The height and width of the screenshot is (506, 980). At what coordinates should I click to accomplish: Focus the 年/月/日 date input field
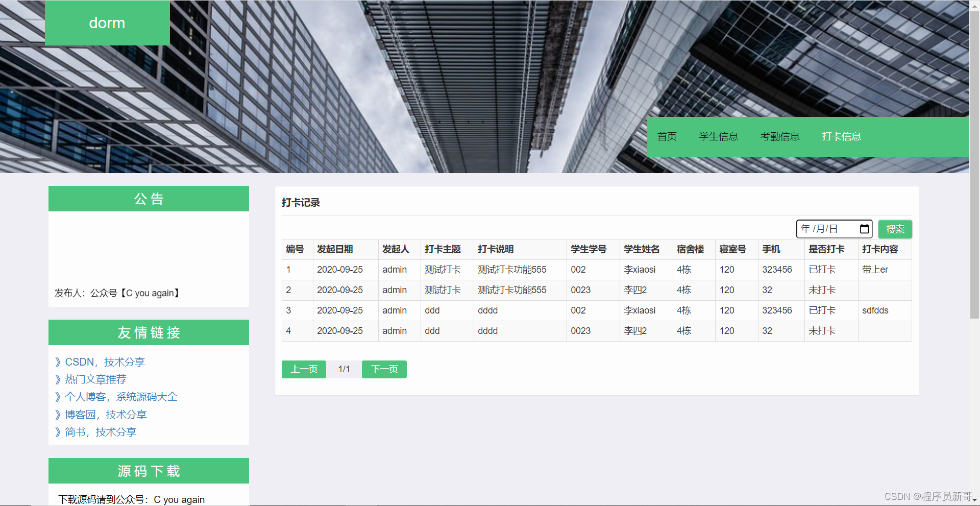coord(834,229)
